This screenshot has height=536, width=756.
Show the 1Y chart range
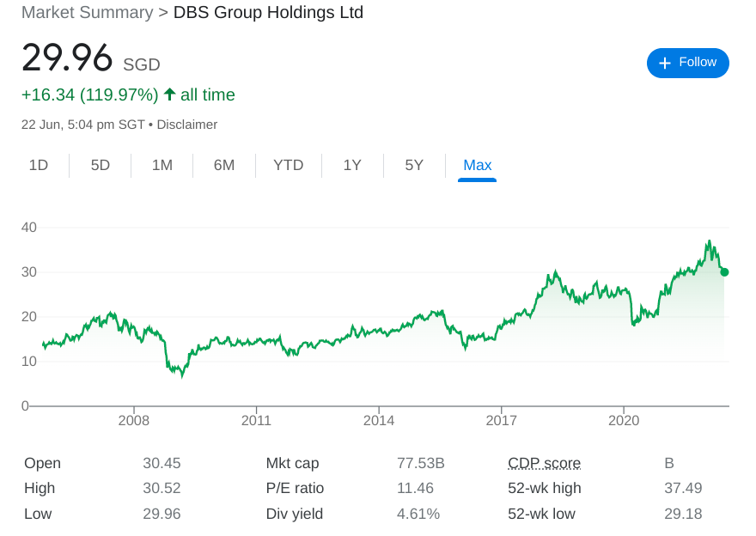pos(352,165)
